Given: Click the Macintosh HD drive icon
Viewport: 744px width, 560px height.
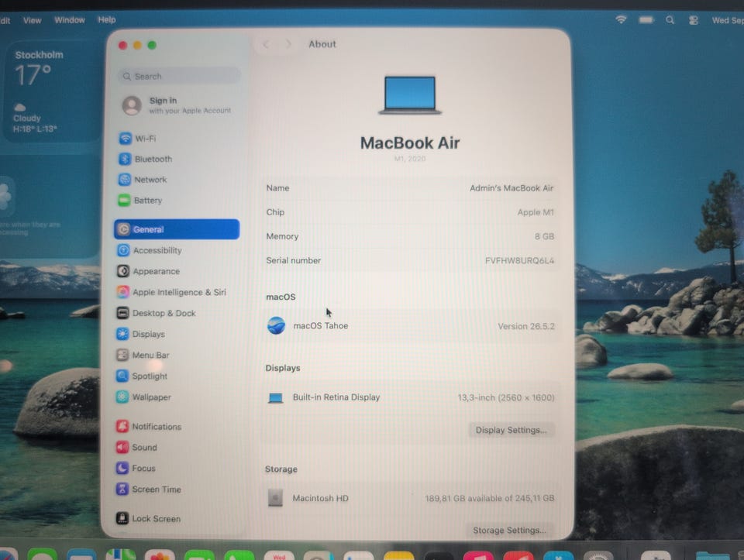Looking at the screenshot, I should coord(275,498).
